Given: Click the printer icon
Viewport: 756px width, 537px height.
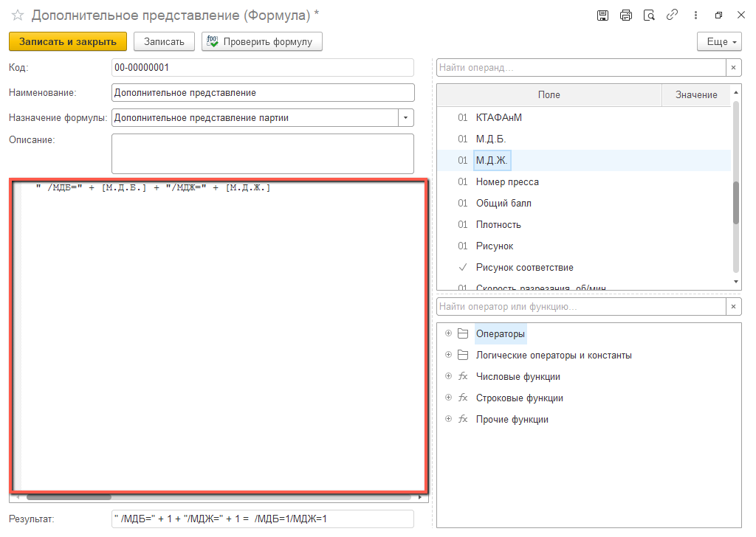Looking at the screenshot, I should 626,15.
